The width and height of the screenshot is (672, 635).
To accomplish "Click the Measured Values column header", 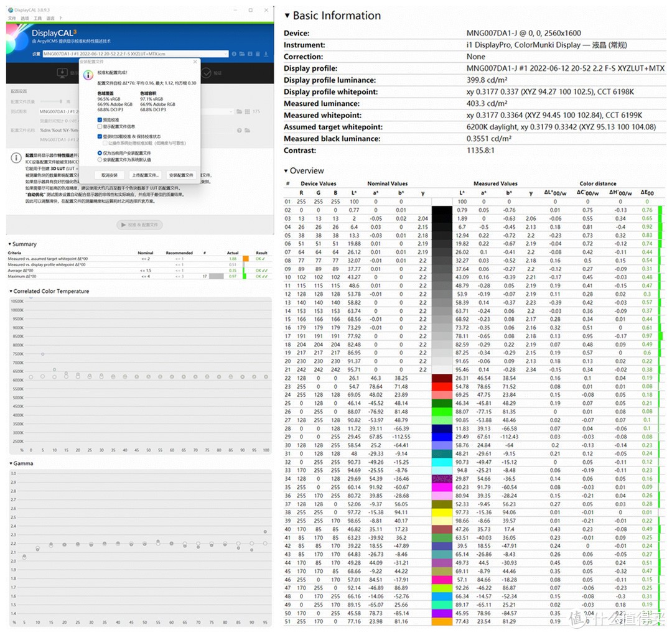I will click(x=495, y=183).
